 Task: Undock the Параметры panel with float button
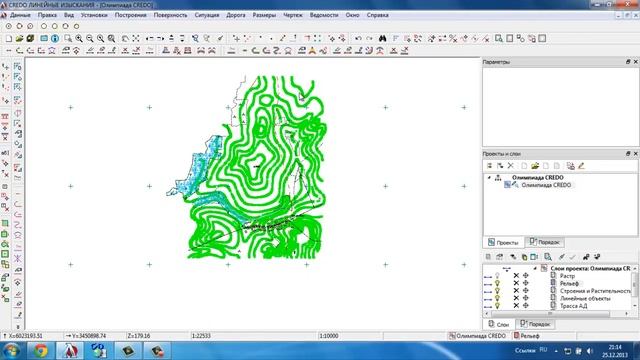[628, 62]
